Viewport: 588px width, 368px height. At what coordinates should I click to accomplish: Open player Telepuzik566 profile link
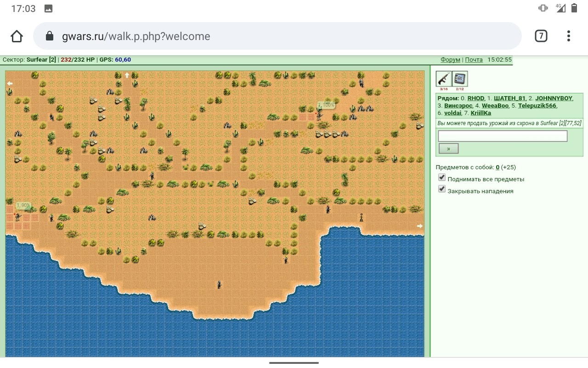(537, 106)
